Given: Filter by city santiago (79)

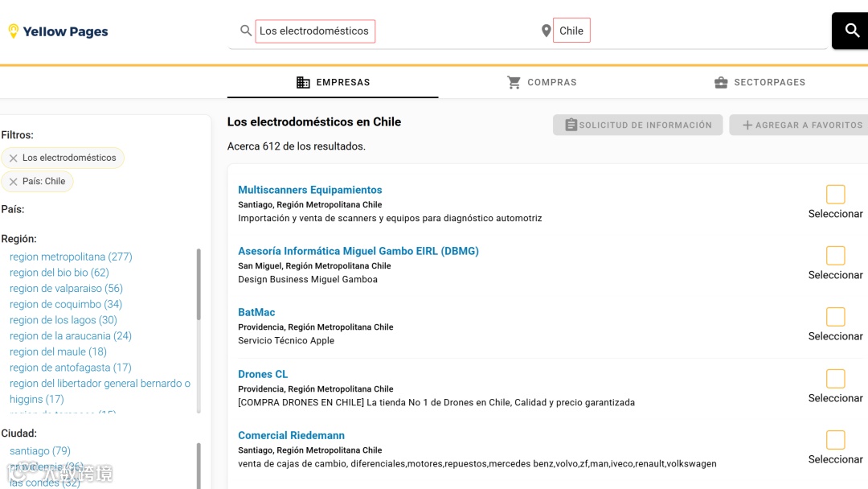Looking at the screenshot, I should point(40,450).
